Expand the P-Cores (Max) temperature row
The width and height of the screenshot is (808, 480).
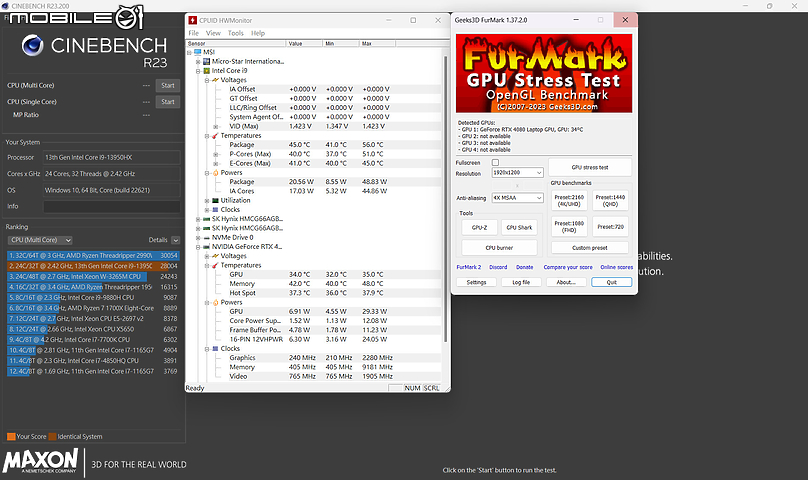pyautogui.click(x=215, y=155)
